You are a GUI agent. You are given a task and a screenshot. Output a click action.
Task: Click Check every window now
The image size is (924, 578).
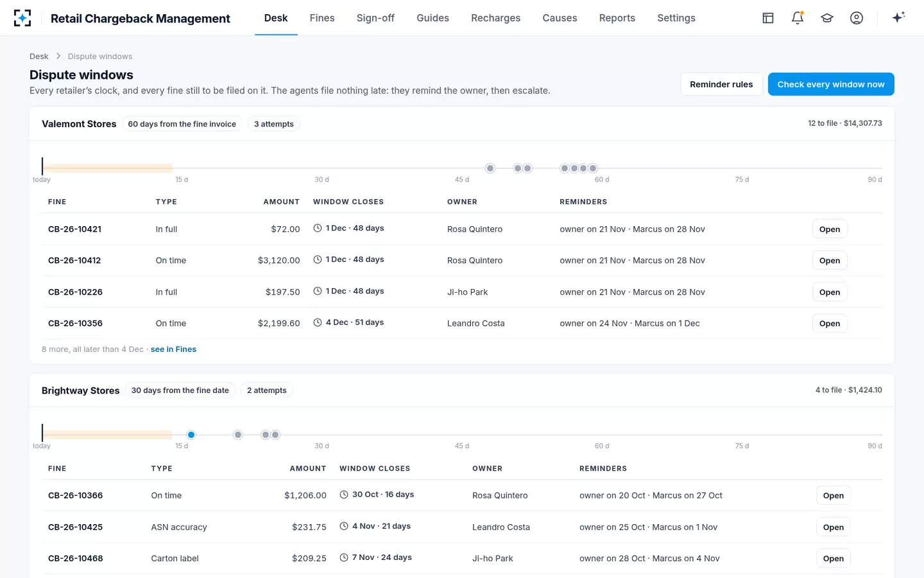pyautogui.click(x=831, y=84)
